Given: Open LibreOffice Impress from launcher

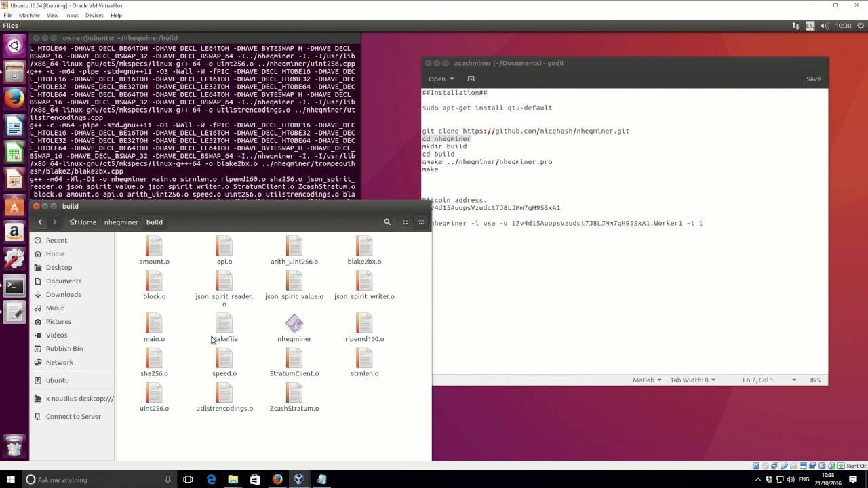Looking at the screenshot, I should coord(14,180).
